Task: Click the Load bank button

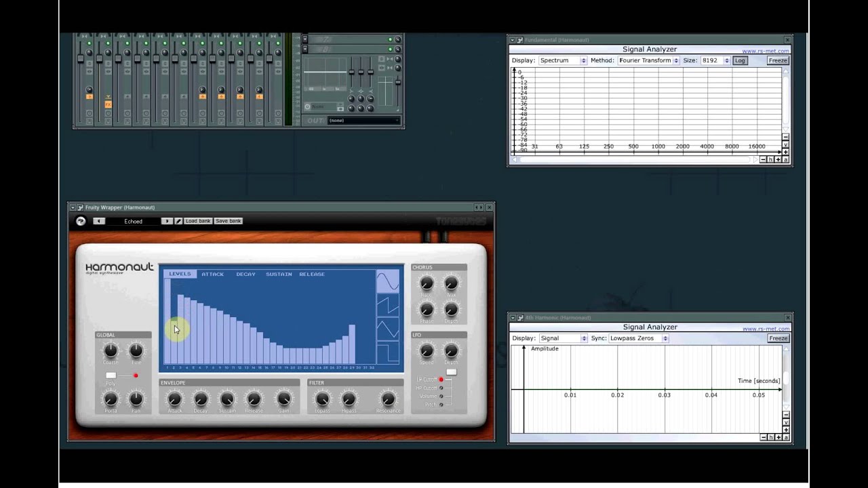Action: (x=198, y=221)
